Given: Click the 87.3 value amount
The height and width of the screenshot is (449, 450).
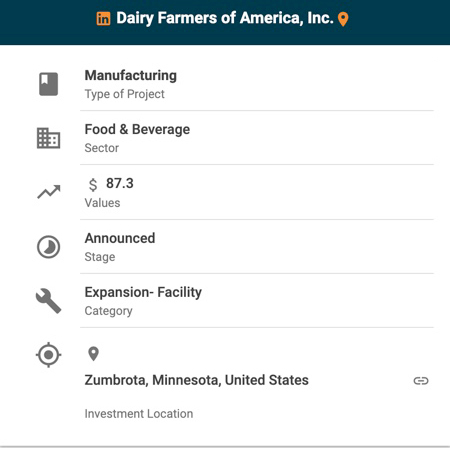Looking at the screenshot, I should [x=120, y=183].
